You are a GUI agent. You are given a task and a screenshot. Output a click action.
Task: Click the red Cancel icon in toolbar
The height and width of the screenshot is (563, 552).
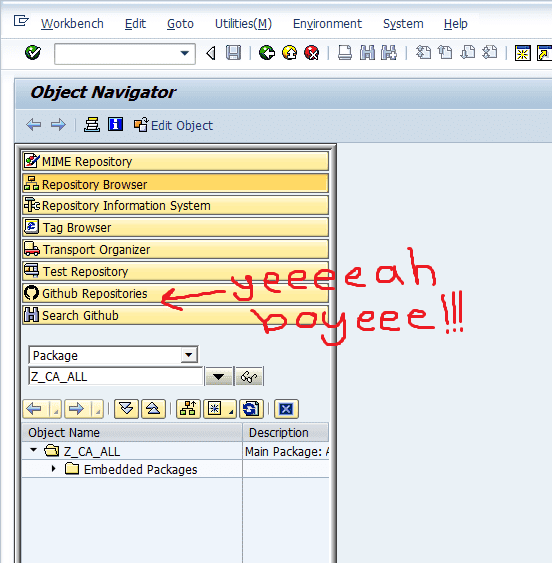pos(311,53)
